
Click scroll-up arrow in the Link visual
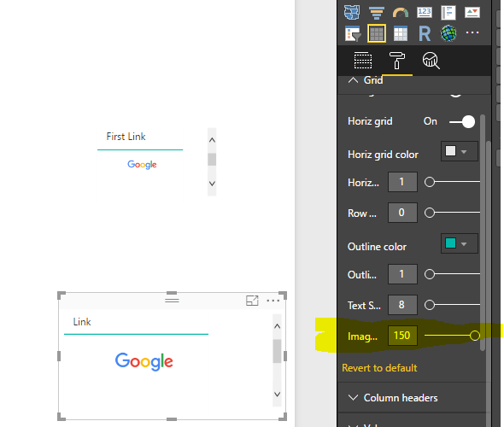pos(277,326)
